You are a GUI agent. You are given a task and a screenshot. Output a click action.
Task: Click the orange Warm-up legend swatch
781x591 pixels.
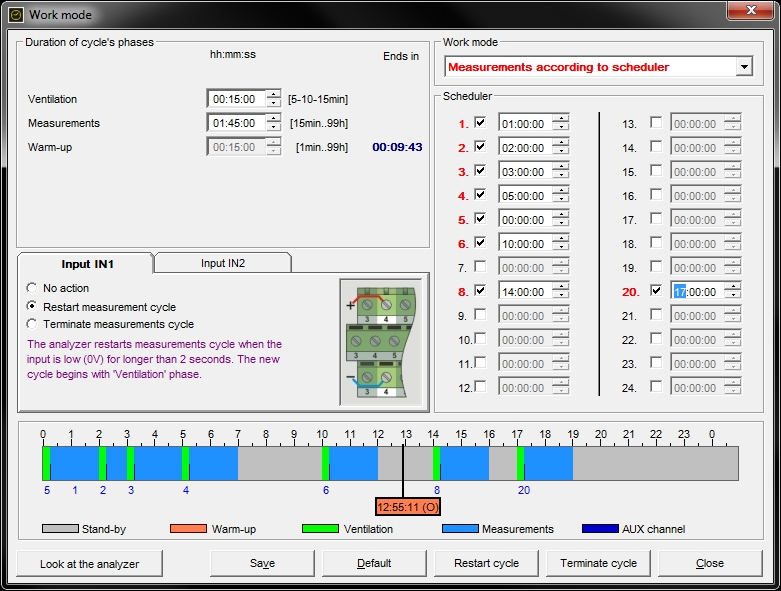click(189, 529)
